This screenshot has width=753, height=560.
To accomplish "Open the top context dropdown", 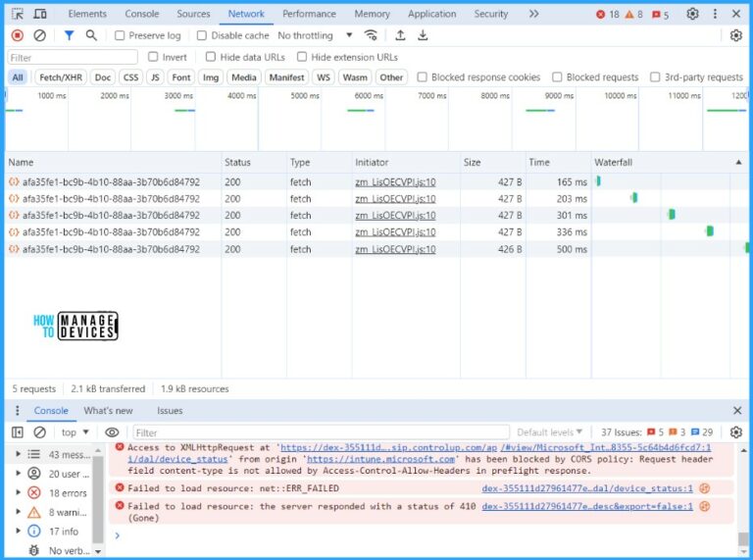I will coord(75,433).
